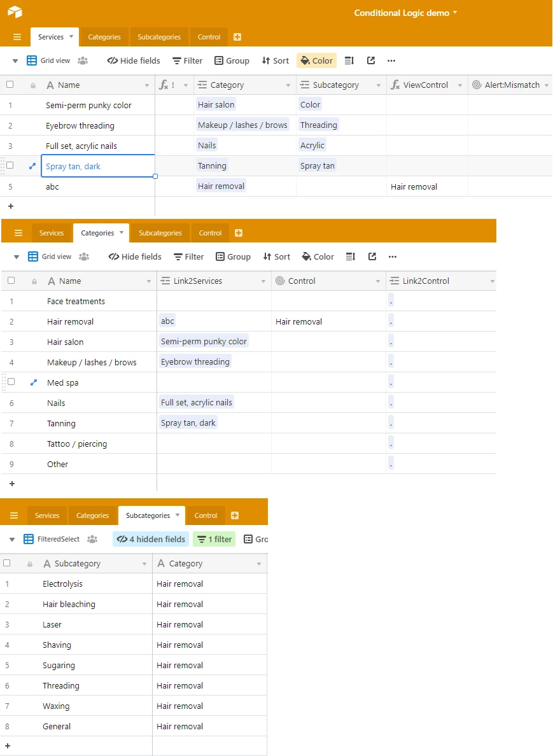Open highlighted Color button in Services toolbar
Image resolution: width=553 pixels, height=756 pixels.
tap(317, 60)
